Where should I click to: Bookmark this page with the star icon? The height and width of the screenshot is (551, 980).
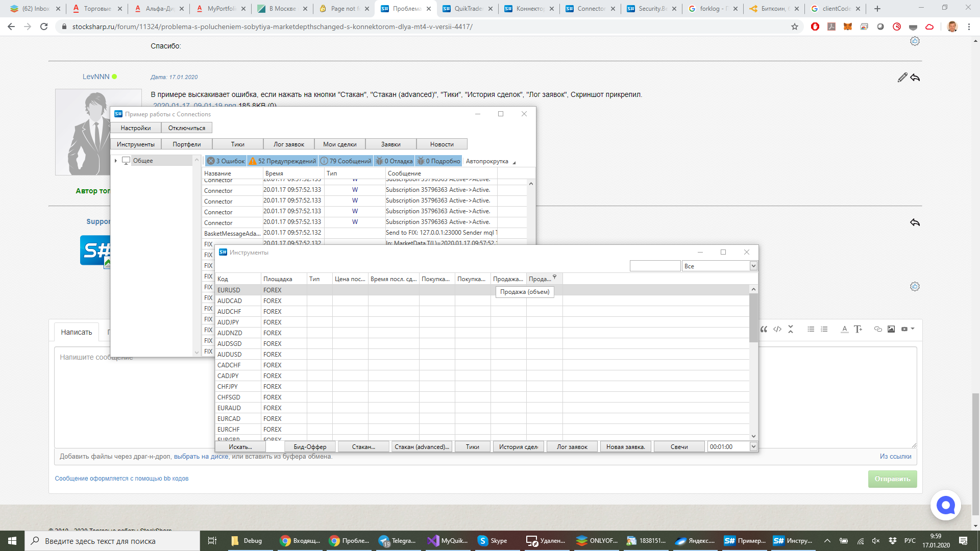pos(795,27)
